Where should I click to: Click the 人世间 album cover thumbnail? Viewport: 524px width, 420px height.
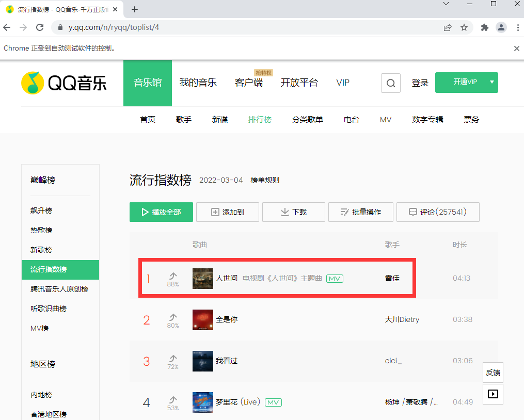click(x=203, y=278)
